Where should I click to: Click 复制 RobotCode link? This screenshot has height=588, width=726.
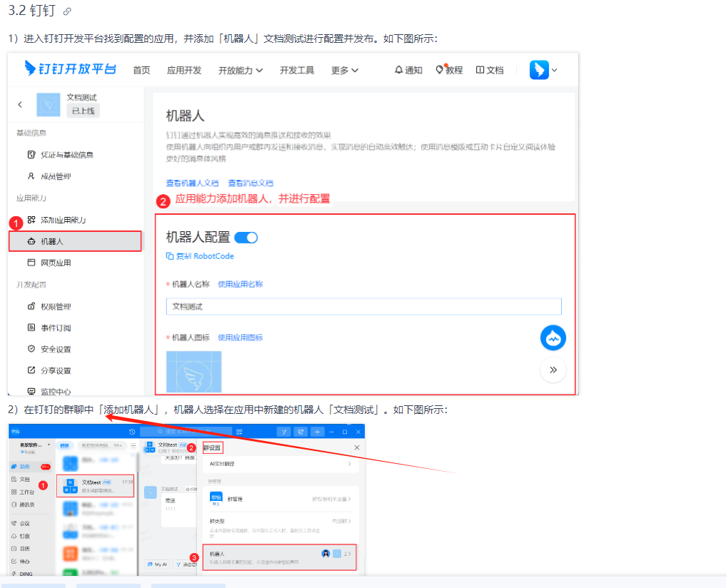click(x=200, y=256)
